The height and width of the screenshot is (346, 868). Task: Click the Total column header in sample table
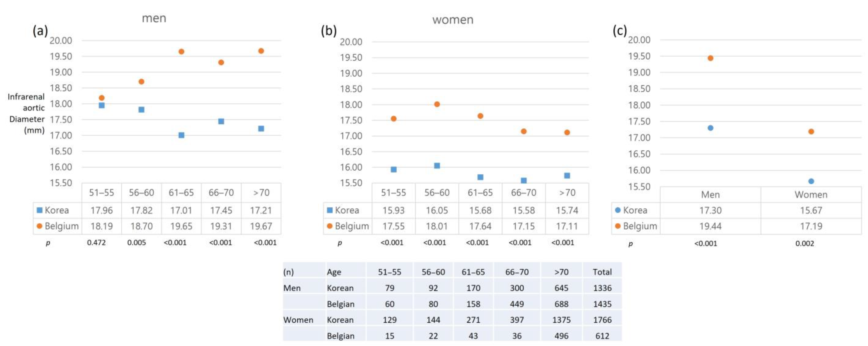pyautogui.click(x=602, y=272)
